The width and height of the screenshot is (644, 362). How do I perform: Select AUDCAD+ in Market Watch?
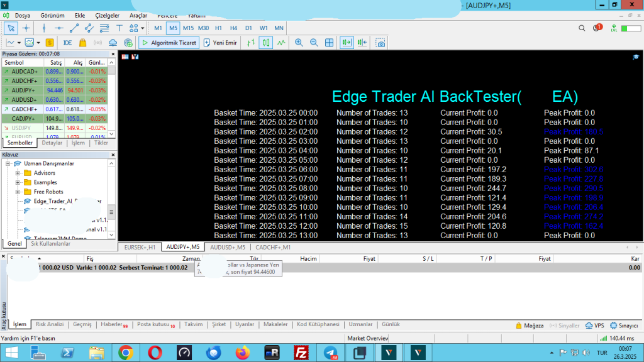click(x=55, y=72)
